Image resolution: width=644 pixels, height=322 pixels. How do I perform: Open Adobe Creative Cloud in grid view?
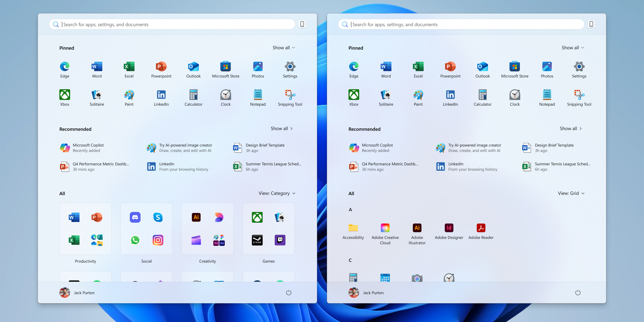point(385,234)
